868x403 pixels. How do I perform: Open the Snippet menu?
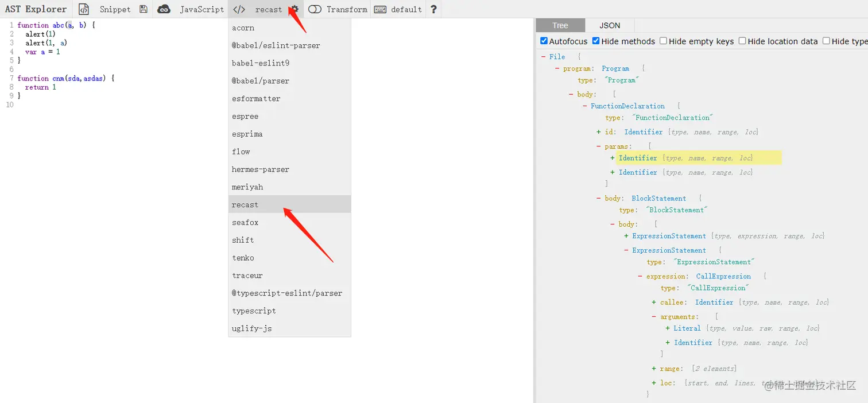115,9
